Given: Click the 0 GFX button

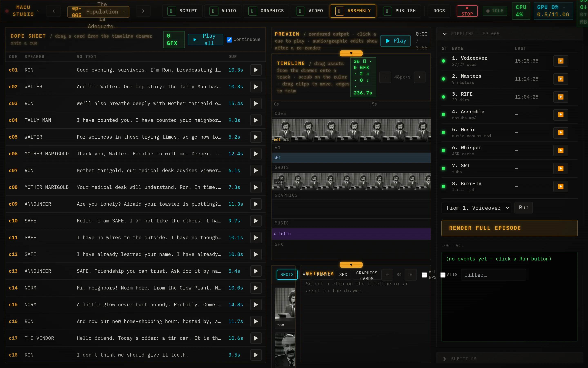Looking at the screenshot, I should pos(174,40).
